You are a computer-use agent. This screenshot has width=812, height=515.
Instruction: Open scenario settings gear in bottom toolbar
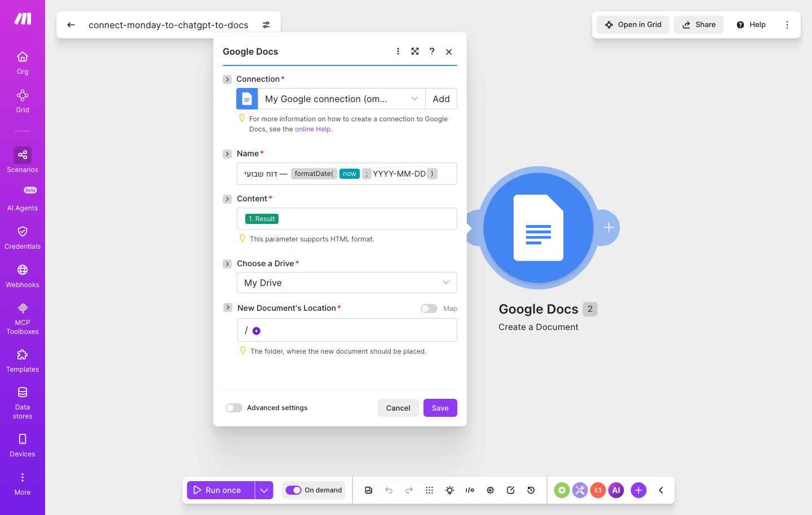tap(491, 490)
